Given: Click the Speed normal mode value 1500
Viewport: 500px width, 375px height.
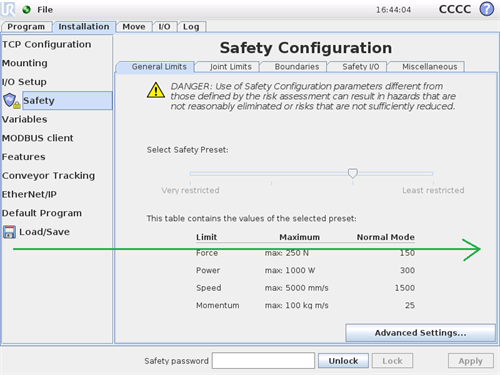Looking at the screenshot, I should pos(405,288).
